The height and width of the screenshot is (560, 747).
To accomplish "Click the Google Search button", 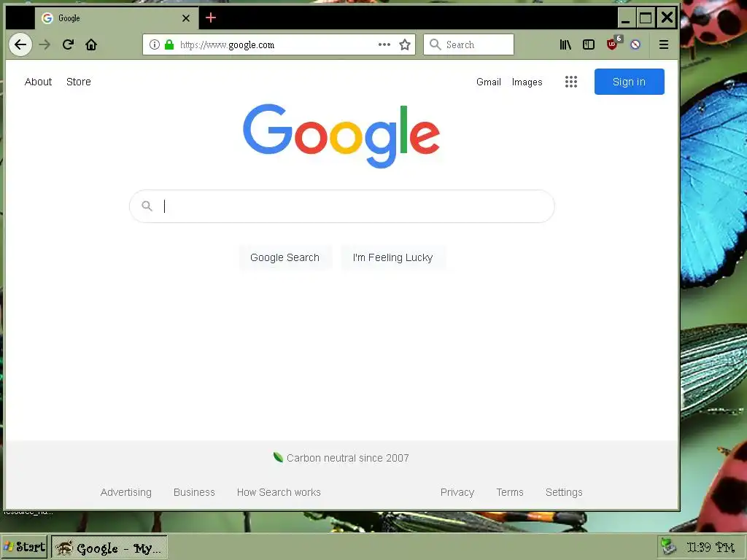I will tap(285, 257).
